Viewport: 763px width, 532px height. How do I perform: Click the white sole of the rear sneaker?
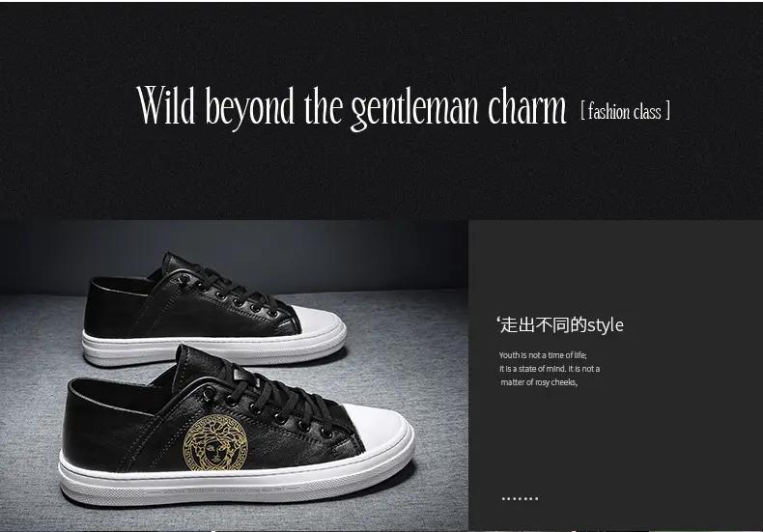(x=214, y=347)
